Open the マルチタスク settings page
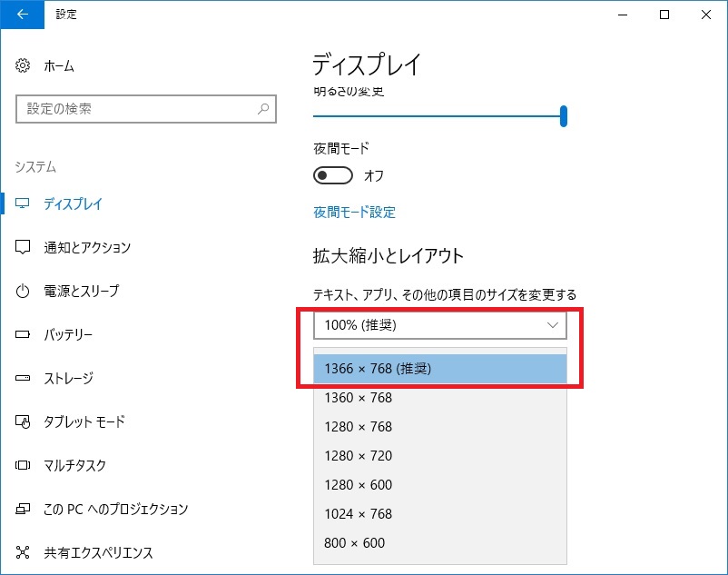 [x=74, y=465]
